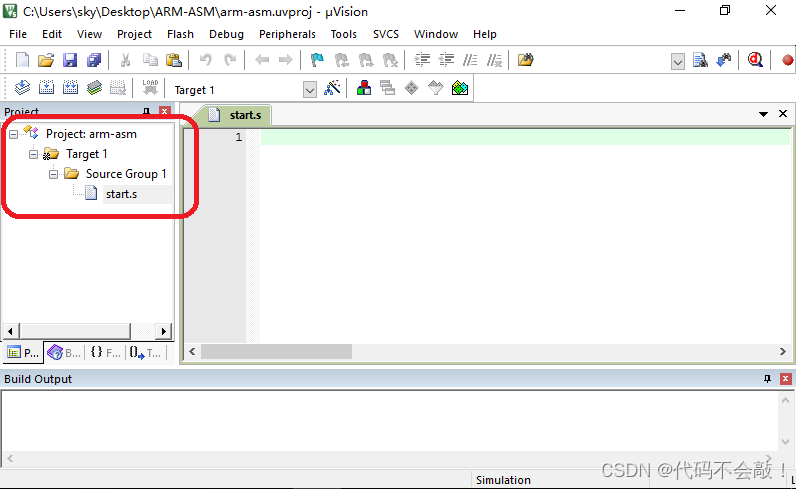The height and width of the screenshot is (489, 800).
Task: Select start.s in the project tree
Action: pos(121,194)
